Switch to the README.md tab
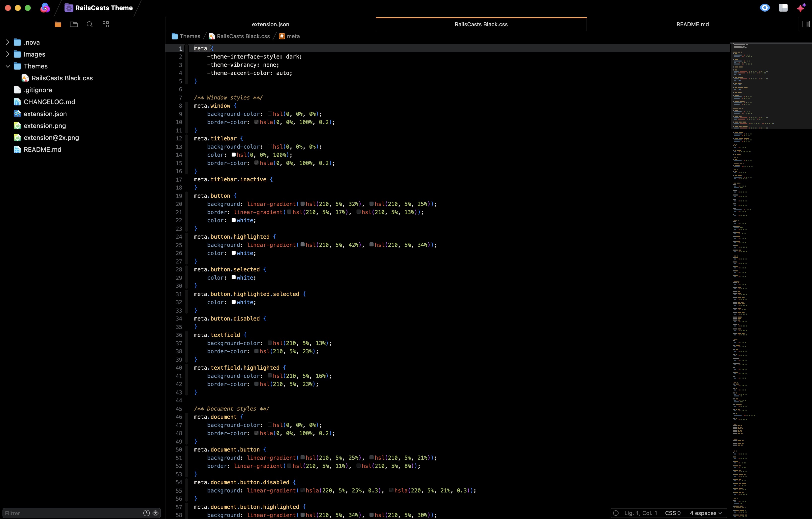The image size is (812, 519). pyautogui.click(x=692, y=24)
